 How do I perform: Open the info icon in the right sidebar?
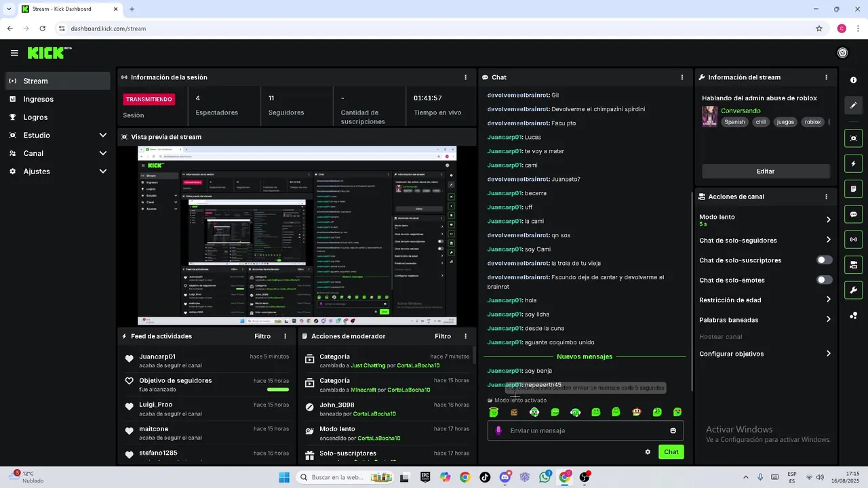point(853,80)
